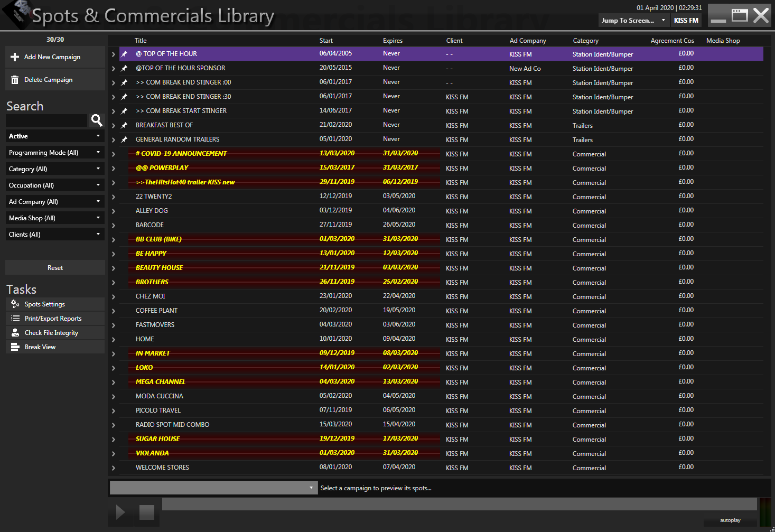Sort by the Category column header
This screenshot has width=775, height=532.
585,41
